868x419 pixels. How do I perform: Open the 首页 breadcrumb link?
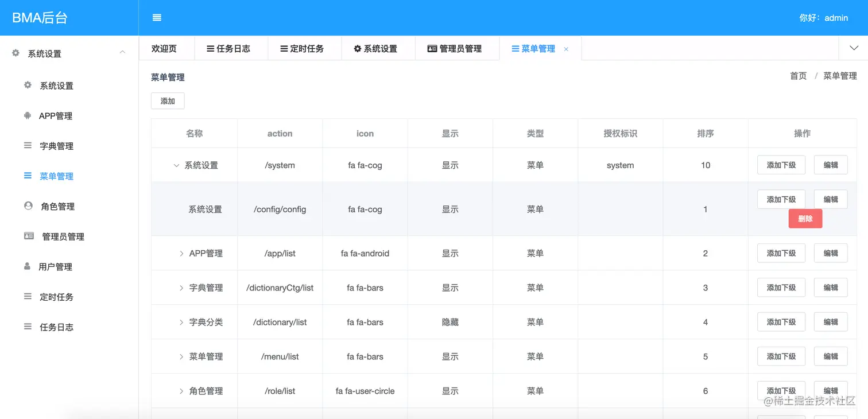click(x=797, y=75)
